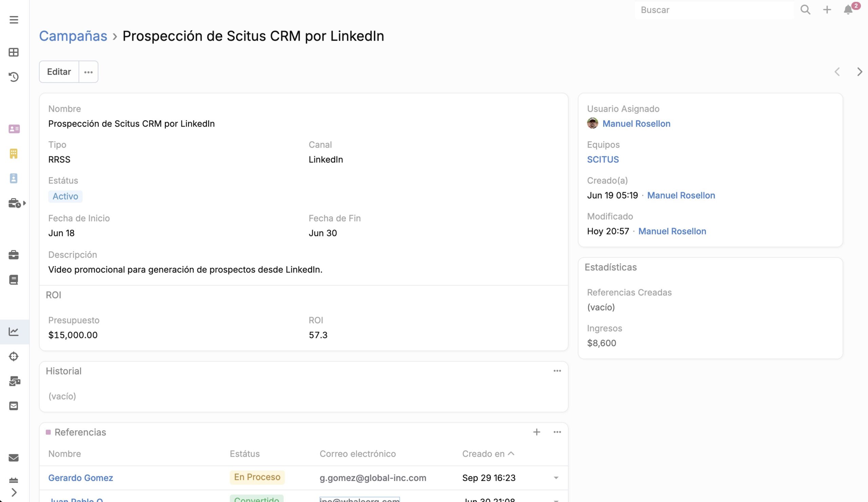Open the home dashboard grid icon

(14, 52)
